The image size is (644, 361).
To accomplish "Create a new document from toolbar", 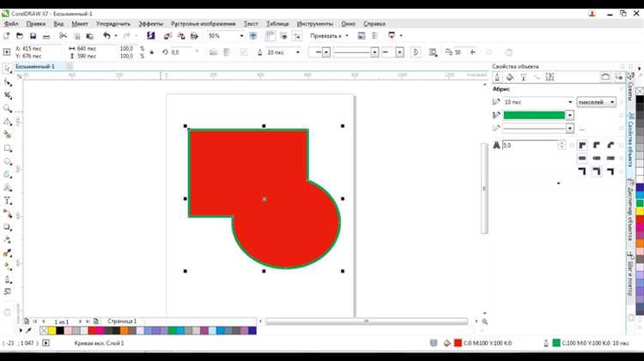I will [7, 36].
